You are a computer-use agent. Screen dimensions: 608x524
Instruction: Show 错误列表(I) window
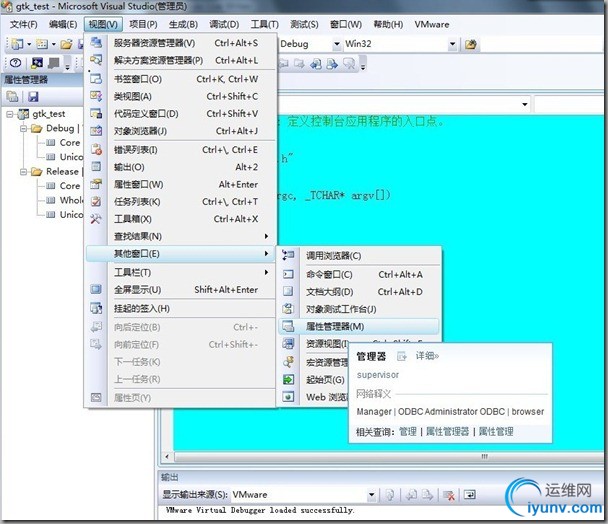181,150
